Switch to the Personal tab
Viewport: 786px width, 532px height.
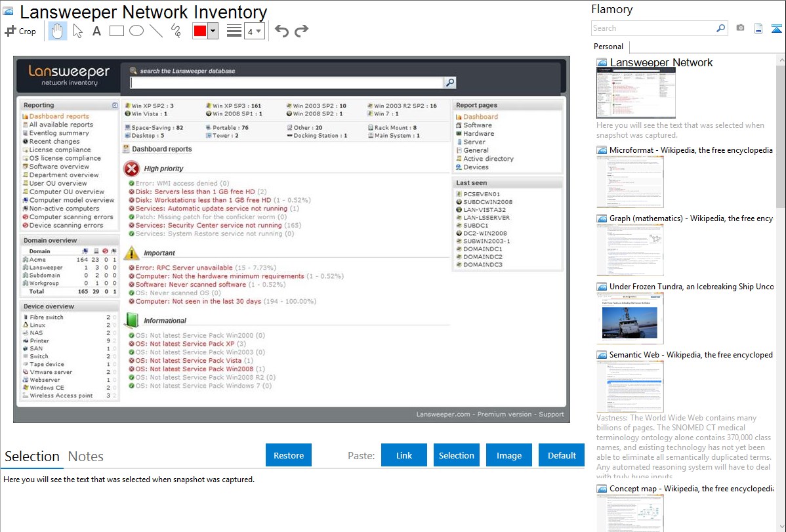point(609,47)
